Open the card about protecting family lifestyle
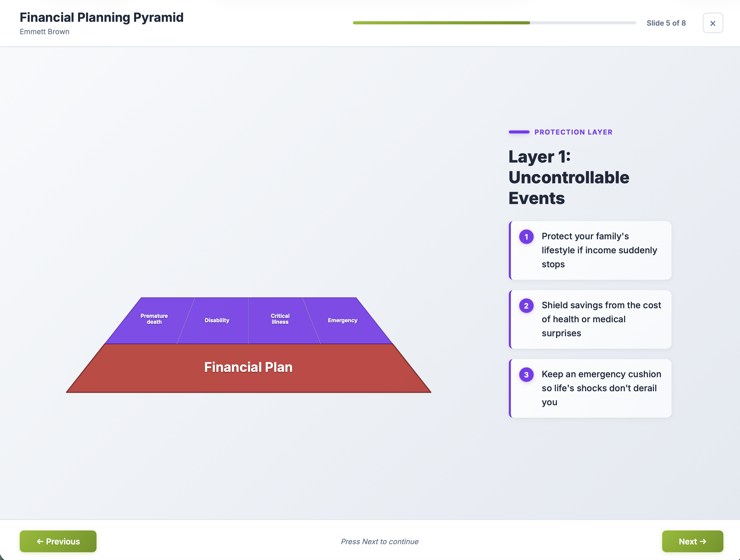 click(x=590, y=250)
